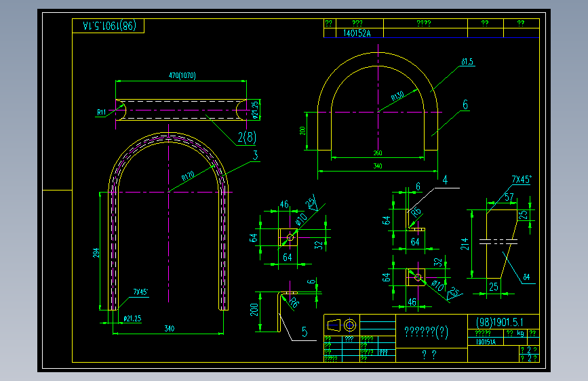Click the "200" height of the angle bracket
Image resolution: width=588 pixels, height=381 pixels.
(254, 310)
